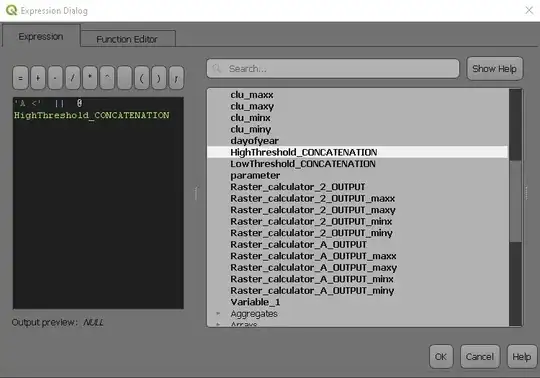Select Variable_1 entry
This screenshot has width=540, height=378.
(x=255, y=302)
